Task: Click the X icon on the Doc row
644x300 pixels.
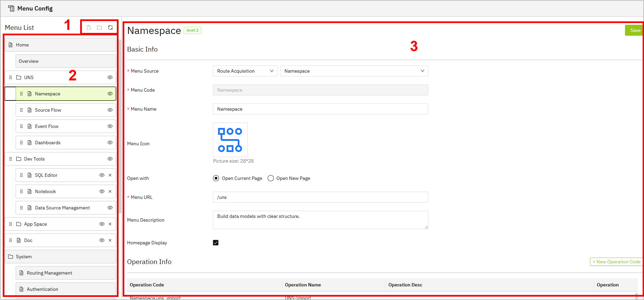Action: coord(110,240)
